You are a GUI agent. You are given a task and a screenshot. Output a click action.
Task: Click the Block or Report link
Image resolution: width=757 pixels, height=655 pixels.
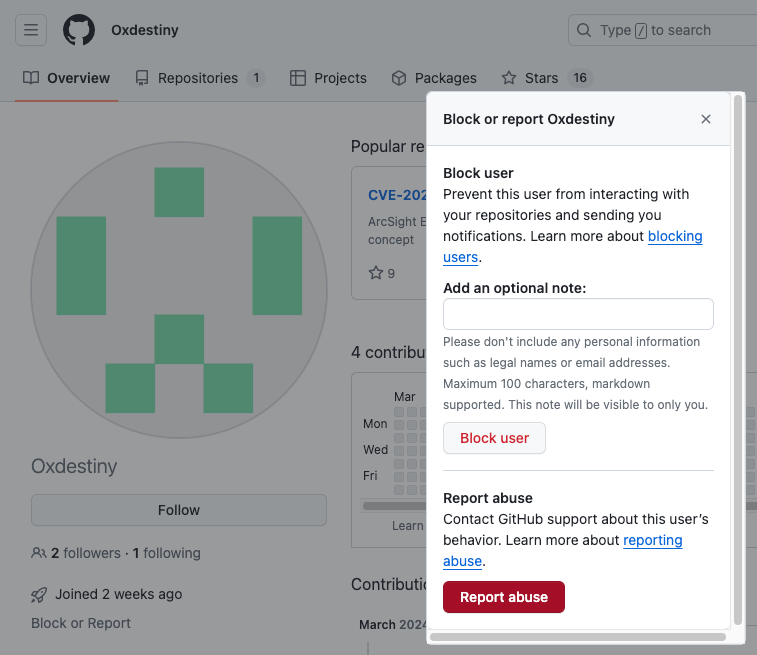coord(81,623)
